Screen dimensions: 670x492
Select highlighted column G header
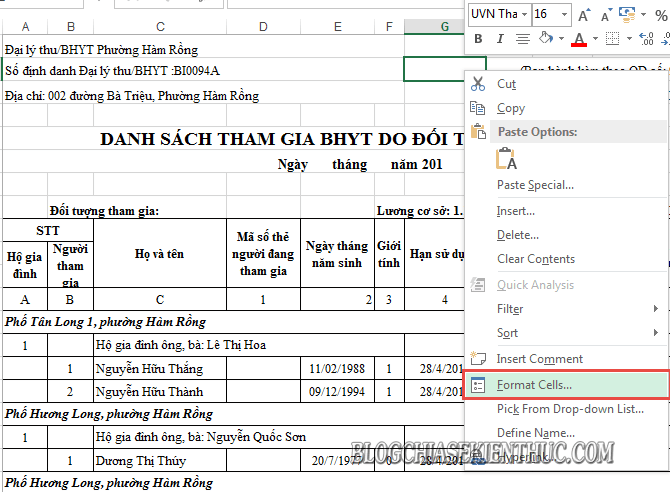(x=435, y=27)
